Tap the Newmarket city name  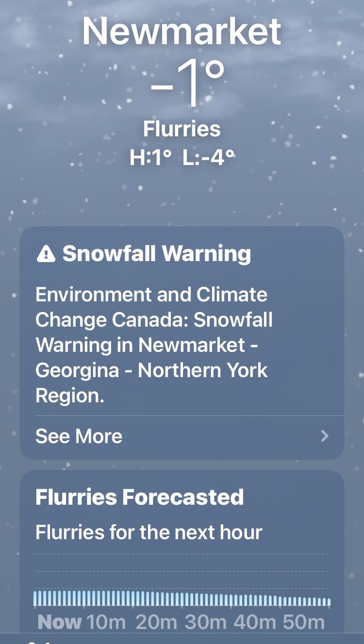coord(182,31)
